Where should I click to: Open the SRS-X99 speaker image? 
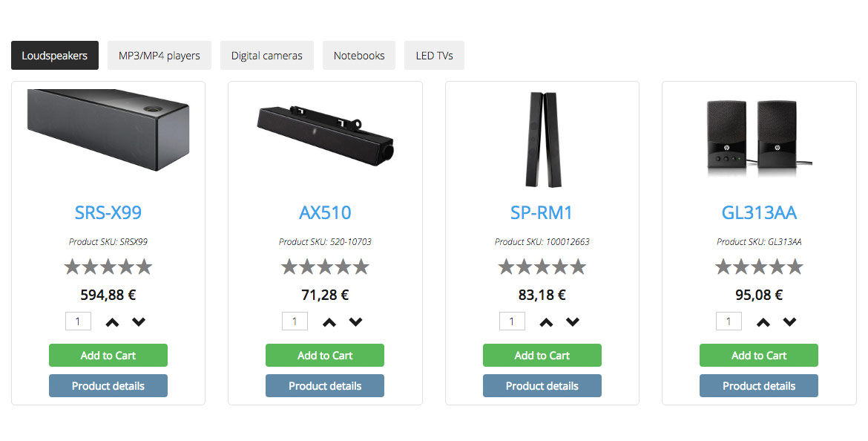108,130
